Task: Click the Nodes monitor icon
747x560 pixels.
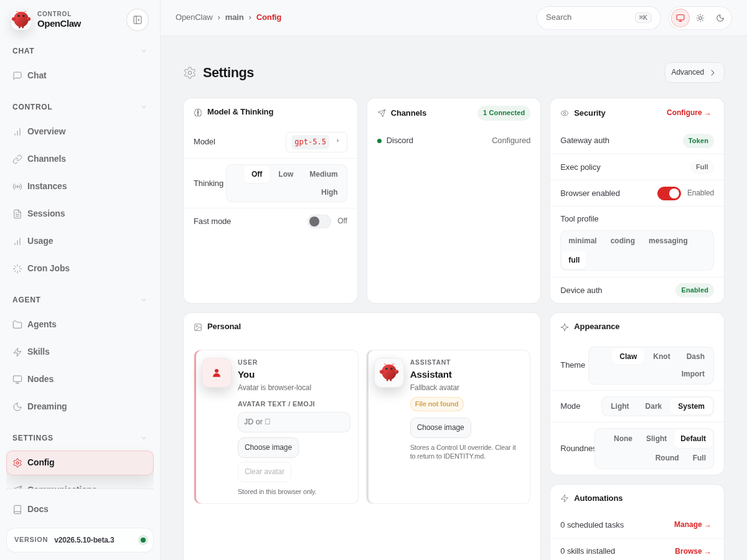Action: point(17,380)
